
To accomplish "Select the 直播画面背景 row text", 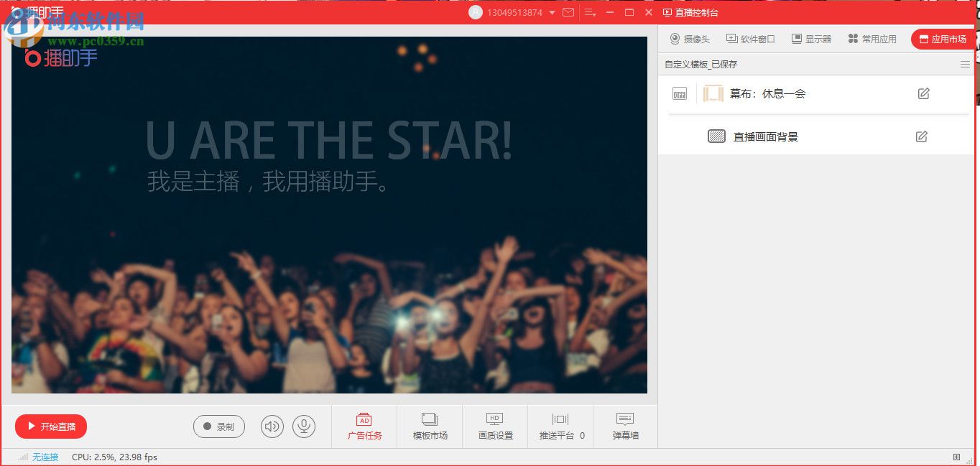I will click(766, 136).
